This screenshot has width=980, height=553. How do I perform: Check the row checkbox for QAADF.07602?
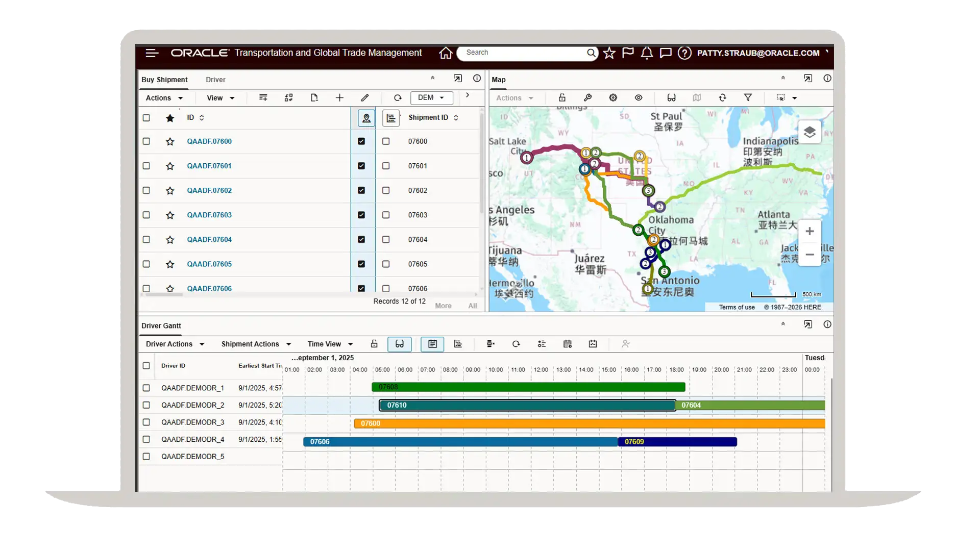pos(146,190)
